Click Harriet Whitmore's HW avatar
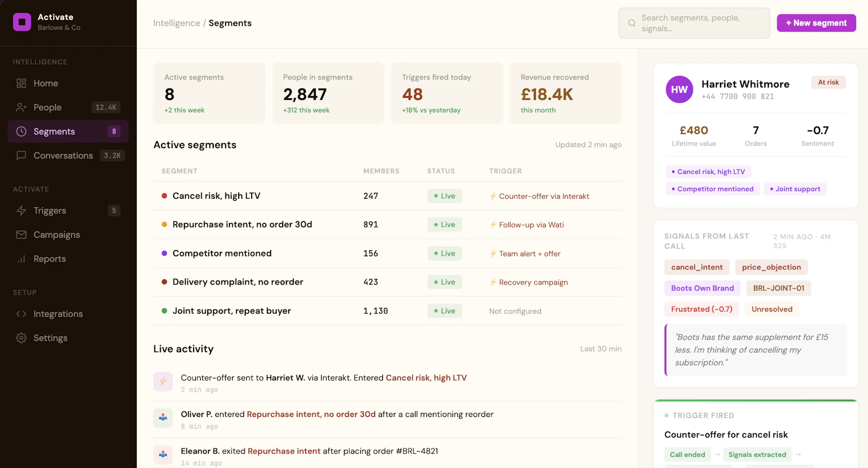The image size is (868, 468). point(679,90)
